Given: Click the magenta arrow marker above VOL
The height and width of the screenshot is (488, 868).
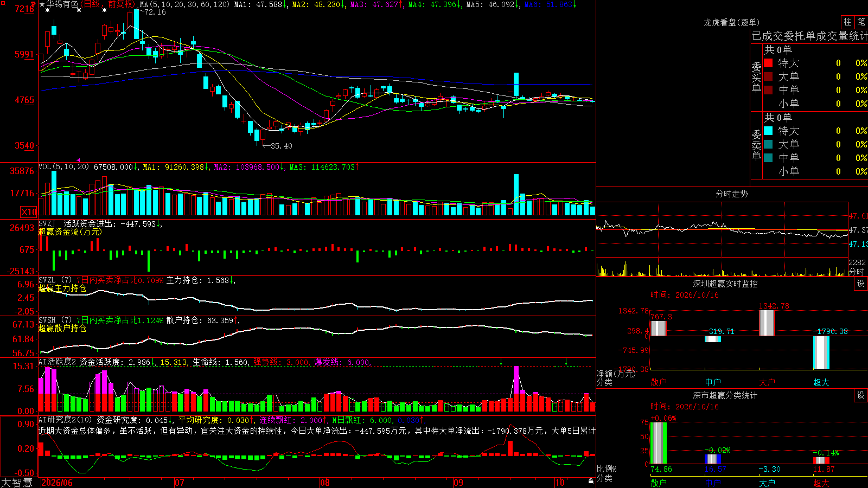Looking at the screenshot, I should 79,160.
